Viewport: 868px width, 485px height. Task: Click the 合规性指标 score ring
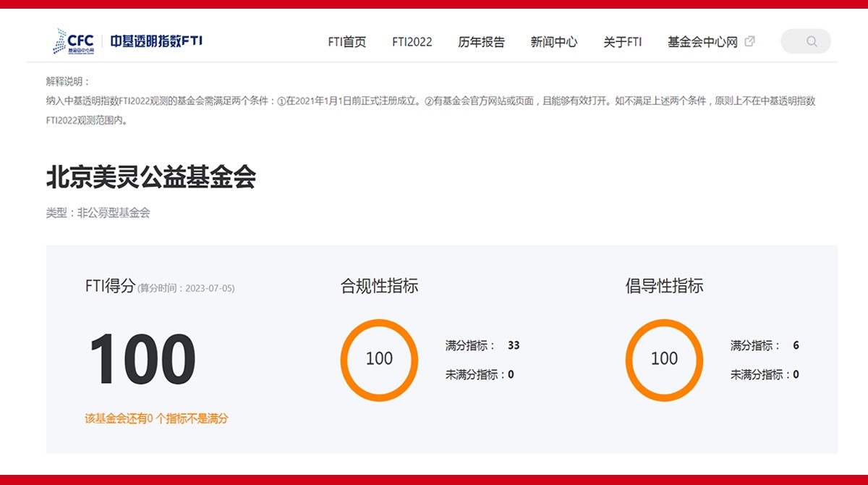pyautogui.click(x=379, y=360)
